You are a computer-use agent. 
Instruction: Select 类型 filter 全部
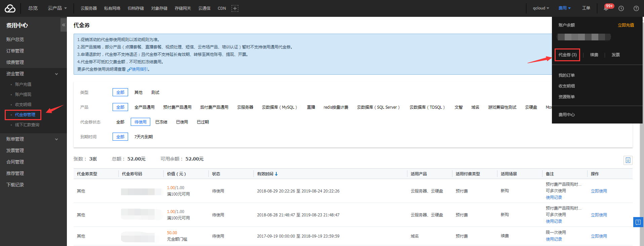120,93
